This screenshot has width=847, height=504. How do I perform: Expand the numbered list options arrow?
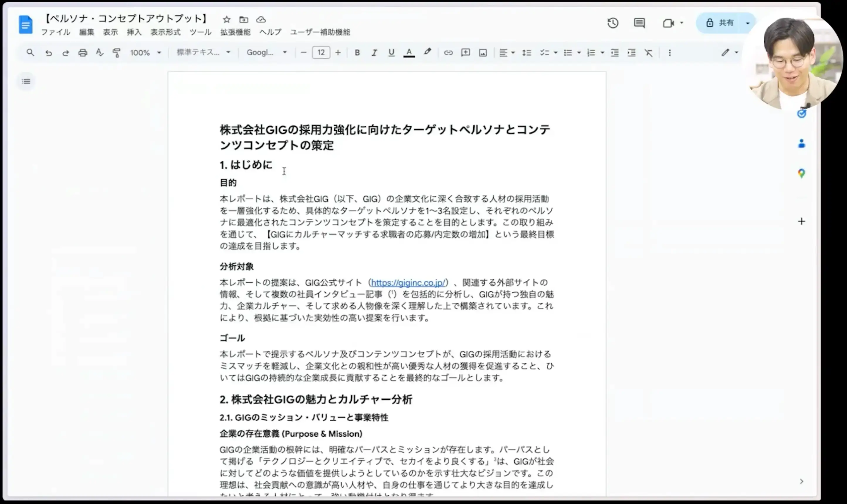coord(602,53)
